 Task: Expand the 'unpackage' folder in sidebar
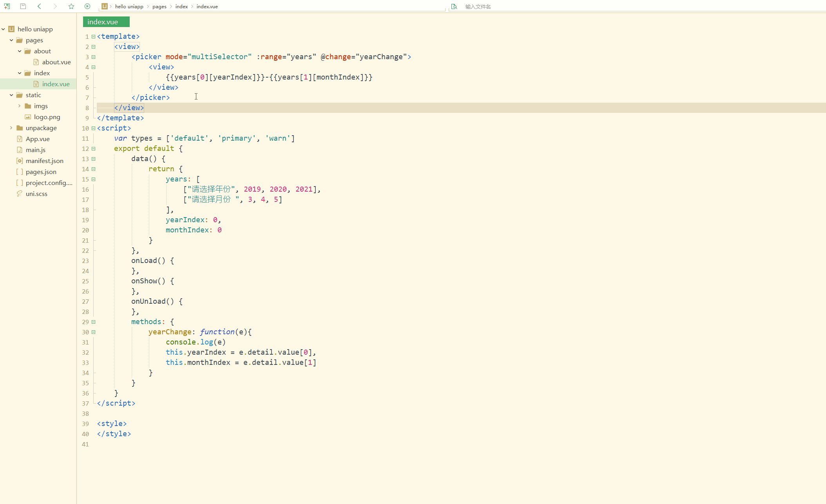[x=11, y=127]
